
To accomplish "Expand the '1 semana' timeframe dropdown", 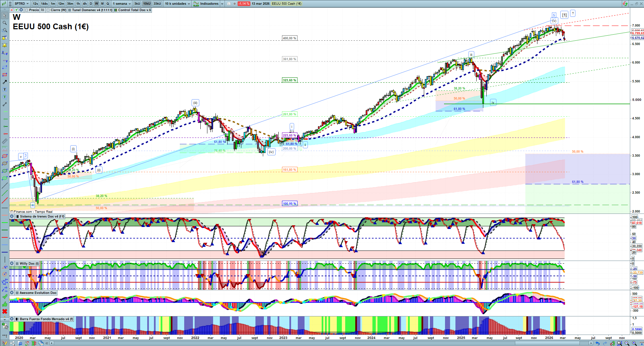I will (122, 4).
